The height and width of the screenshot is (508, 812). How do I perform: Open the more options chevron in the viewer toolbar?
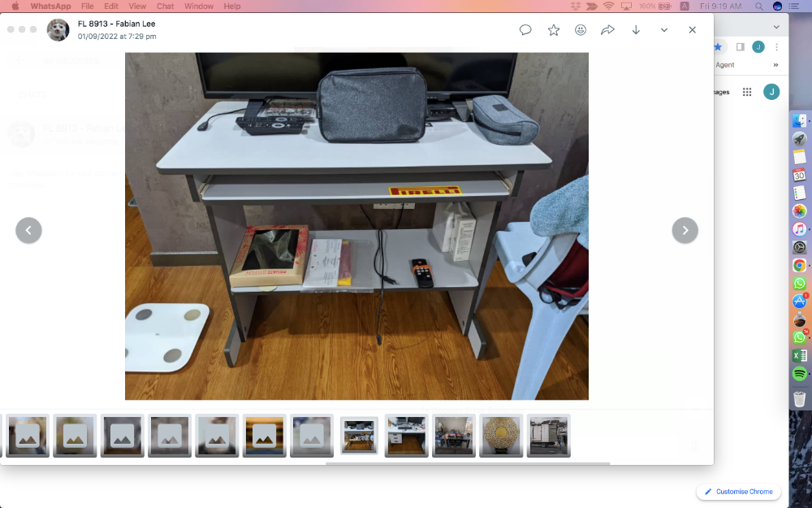coord(664,30)
